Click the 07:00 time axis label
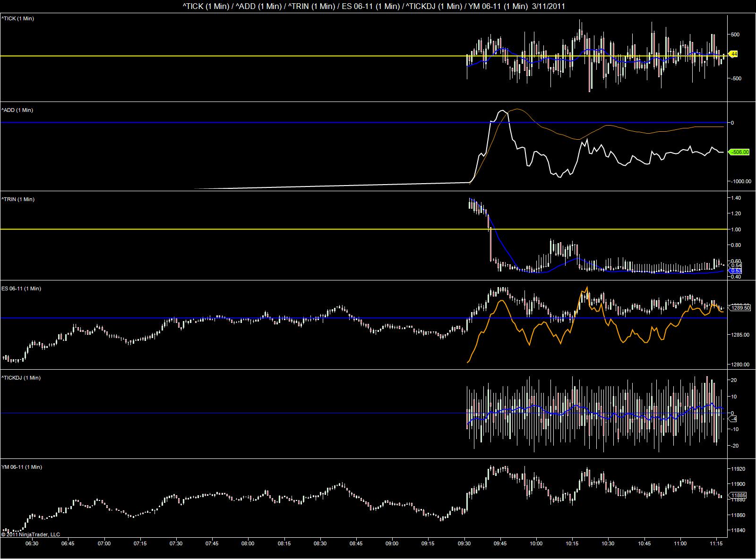The height and width of the screenshot is (559, 756). point(104,543)
